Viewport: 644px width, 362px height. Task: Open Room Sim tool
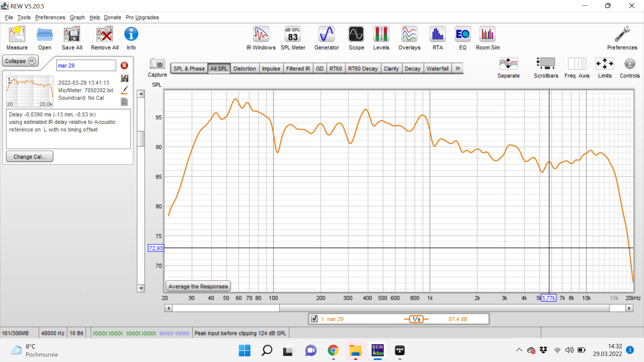pos(487,34)
